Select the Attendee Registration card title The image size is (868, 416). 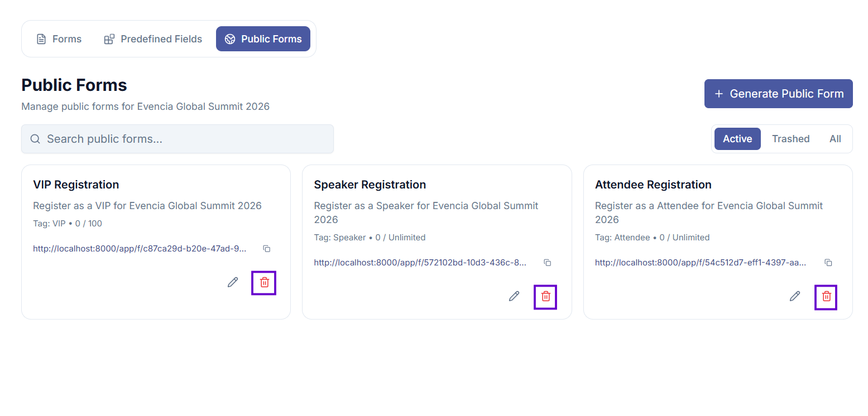tap(653, 185)
